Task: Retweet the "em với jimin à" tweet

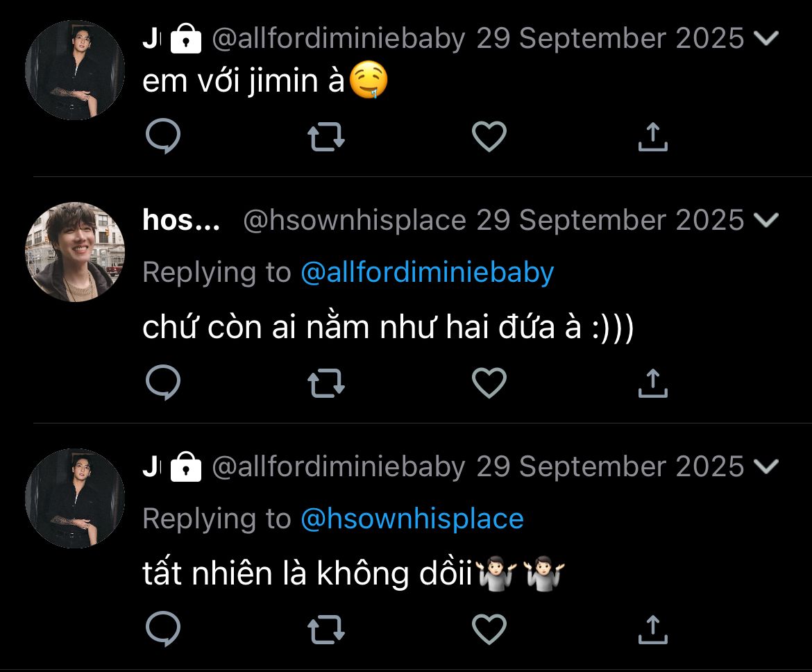Action: tap(326, 137)
